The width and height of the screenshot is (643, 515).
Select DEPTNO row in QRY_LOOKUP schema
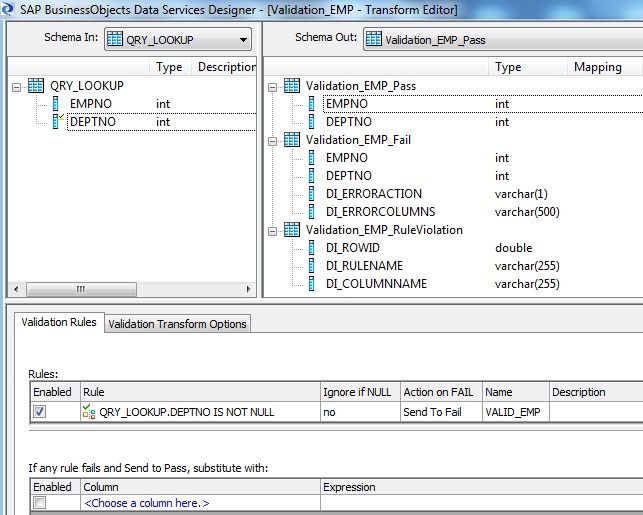pyautogui.click(x=161, y=122)
